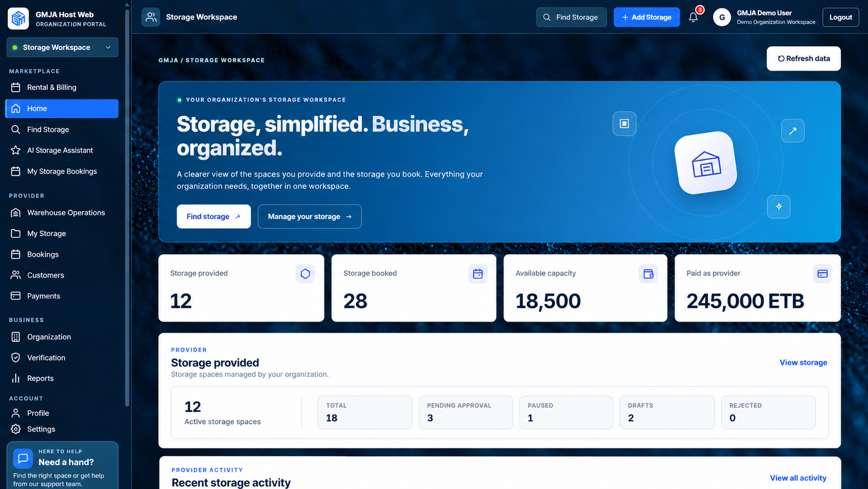
Task: Click the Drafts stat tile
Action: (x=667, y=413)
